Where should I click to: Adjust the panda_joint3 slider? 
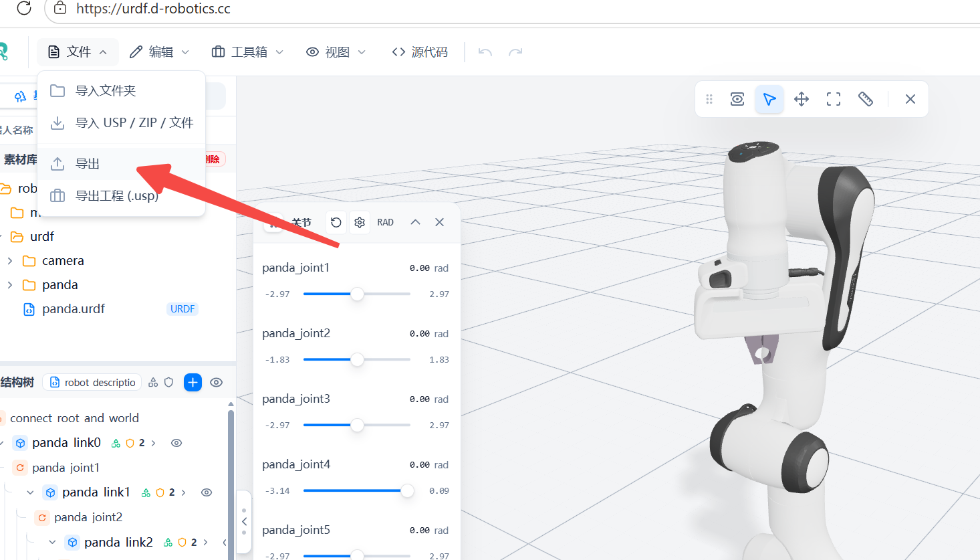358,425
